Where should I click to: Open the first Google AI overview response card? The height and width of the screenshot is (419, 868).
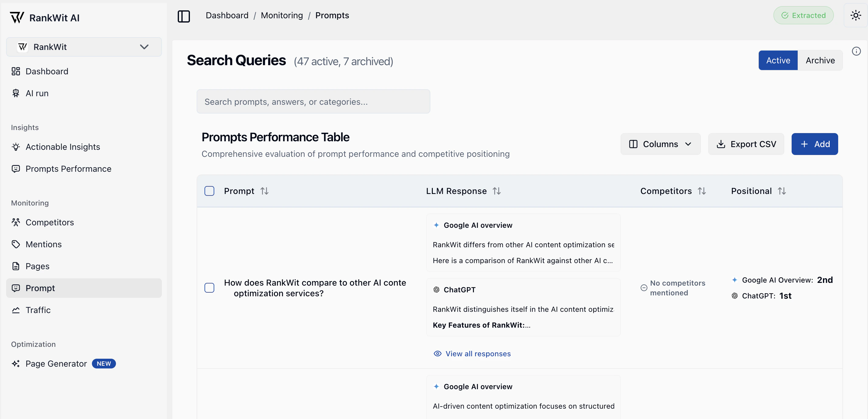pyautogui.click(x=523, y=243)
